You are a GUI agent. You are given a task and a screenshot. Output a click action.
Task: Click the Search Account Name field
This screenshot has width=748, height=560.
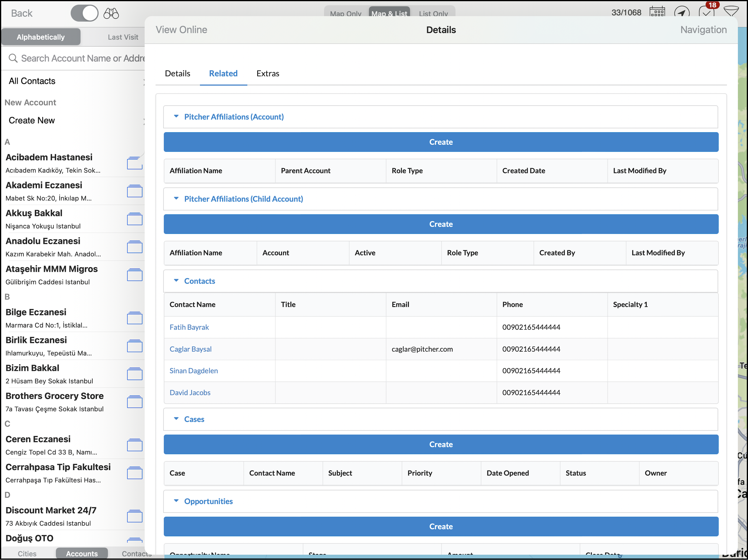point(81,58)
